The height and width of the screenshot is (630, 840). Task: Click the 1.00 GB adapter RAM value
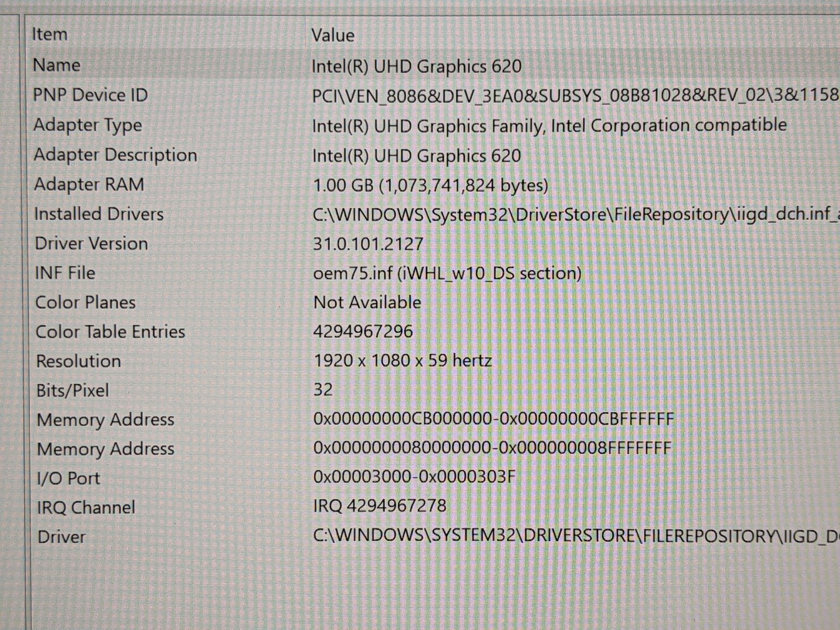click(x=430, y=185)
